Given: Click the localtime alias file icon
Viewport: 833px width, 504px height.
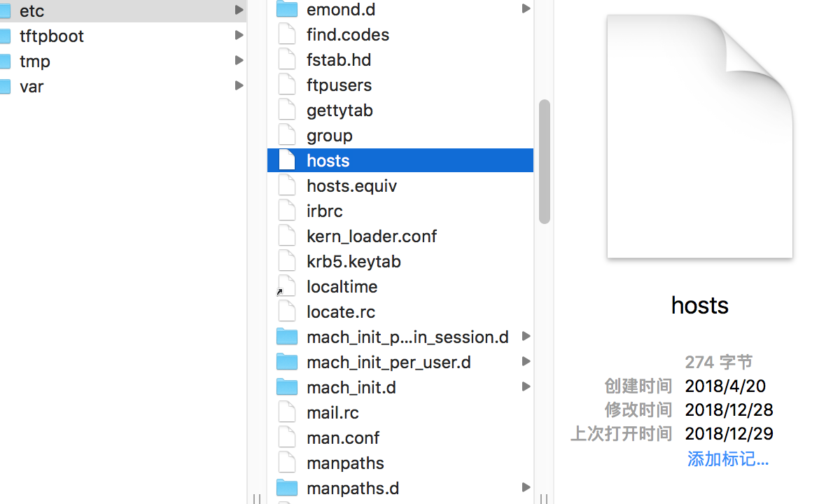Looking at the screenshot, I should coord(287,287).
